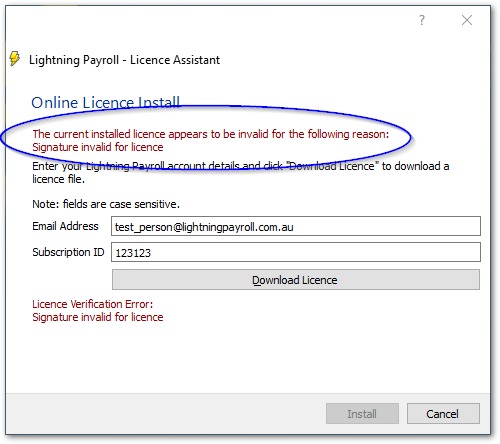Click the 'Licence Verification Error:' text

(93, 304)
